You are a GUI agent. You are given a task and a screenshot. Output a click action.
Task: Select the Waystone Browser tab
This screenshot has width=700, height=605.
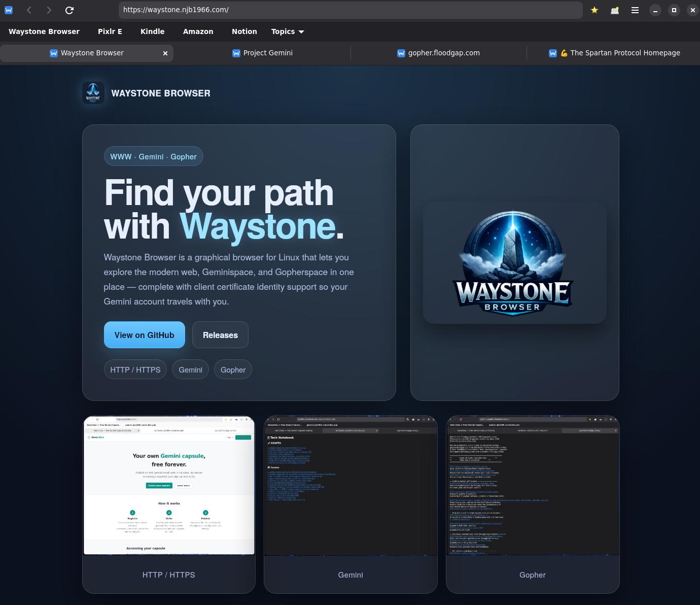[87, 53]
